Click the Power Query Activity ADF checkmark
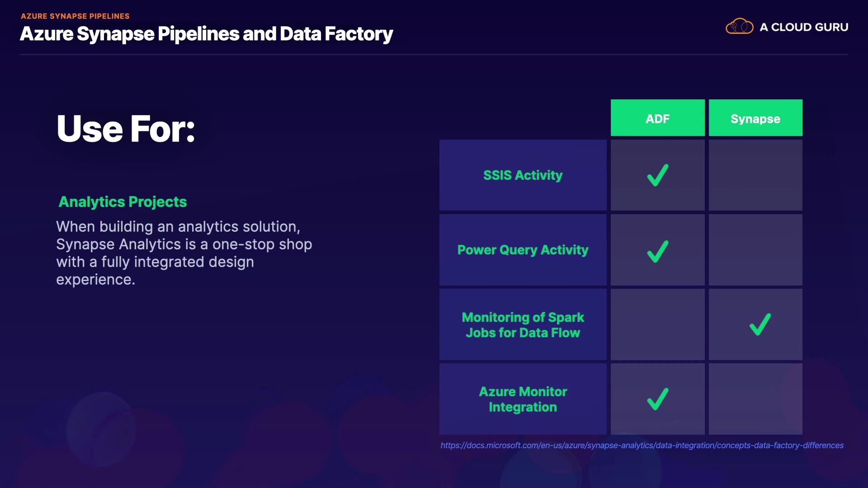The width and height of the screenshot is (868, 488). pos(657,251)
